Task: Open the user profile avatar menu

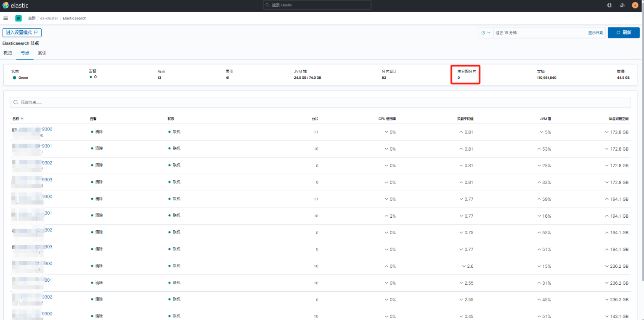Action: click(x=635, y=5)
